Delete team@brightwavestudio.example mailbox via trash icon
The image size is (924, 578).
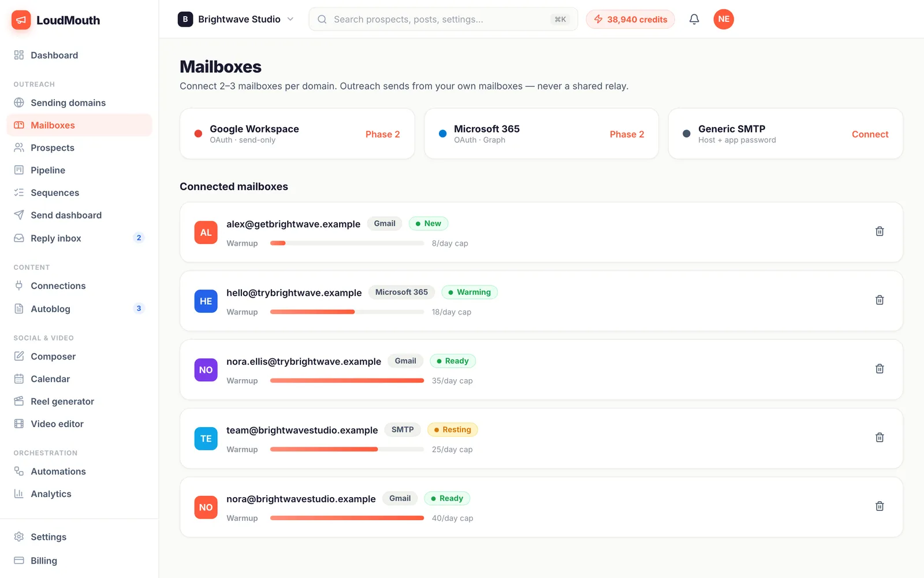pos(880,438)
